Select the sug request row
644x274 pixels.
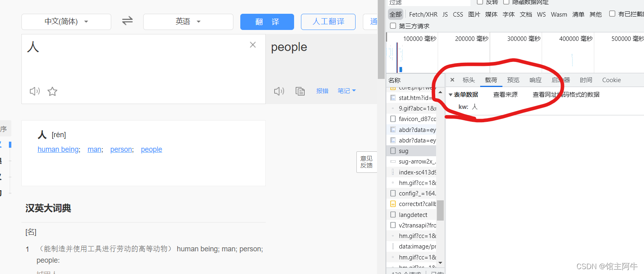(411, 151)
